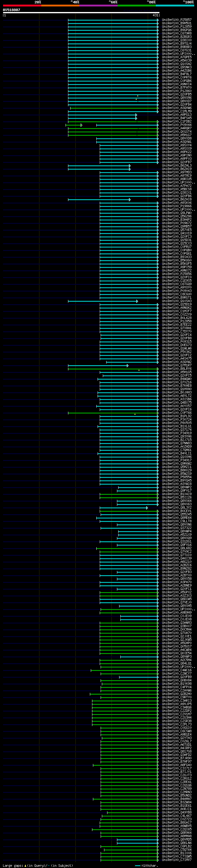Click the green alignment bar for UniRef100_C0PT66
This screenshot has width=197, height=868.
click(113, 413)
